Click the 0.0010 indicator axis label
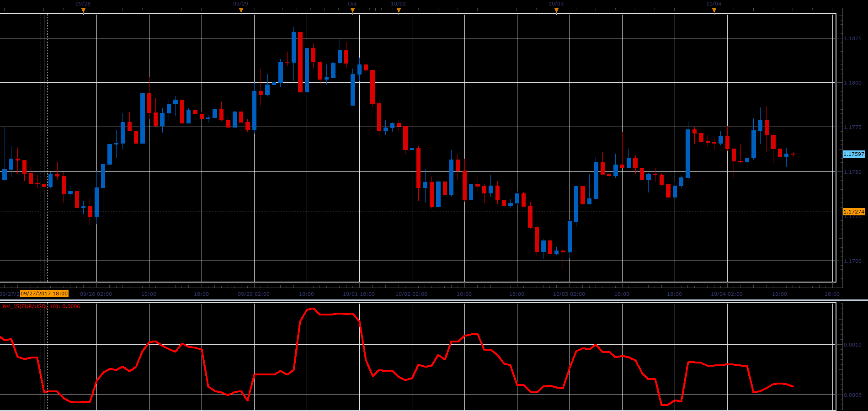 pos(852,345)
